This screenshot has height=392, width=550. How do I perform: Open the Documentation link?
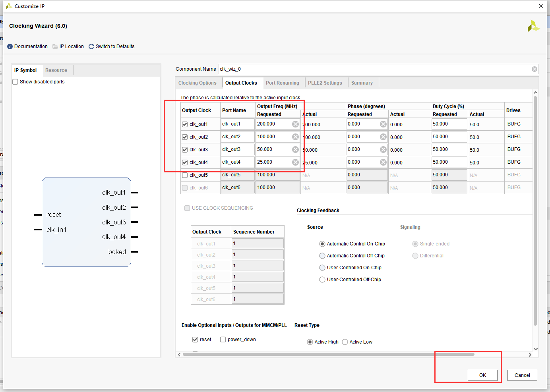[x=31, y=46]
